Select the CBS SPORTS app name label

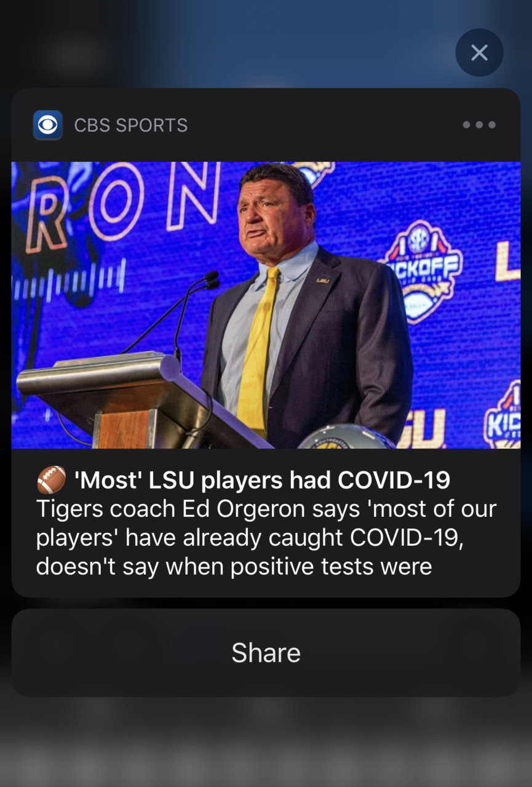tap(130, 125)
